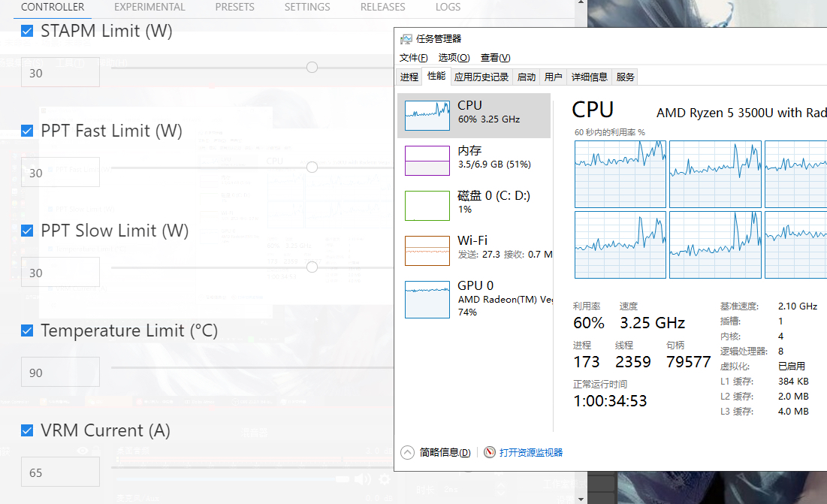
Task: Click the 60% CPU utilization value
Action: (589, 323)
